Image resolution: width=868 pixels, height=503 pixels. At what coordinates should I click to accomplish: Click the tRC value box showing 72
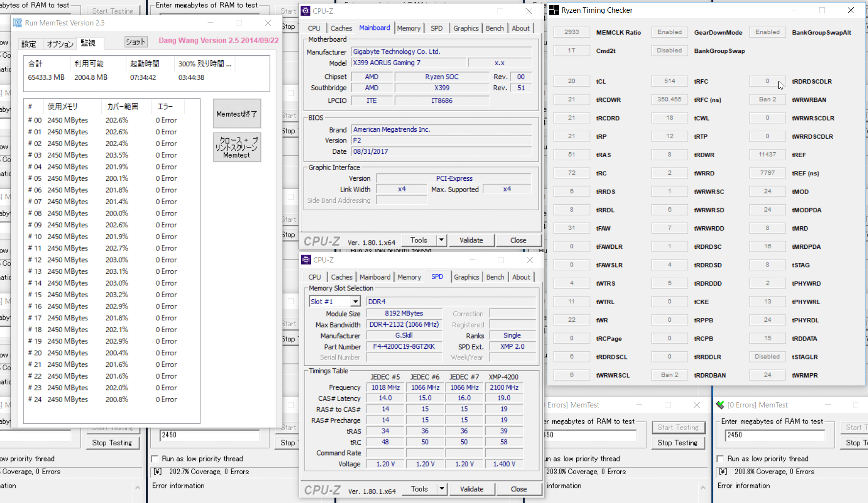571,173
